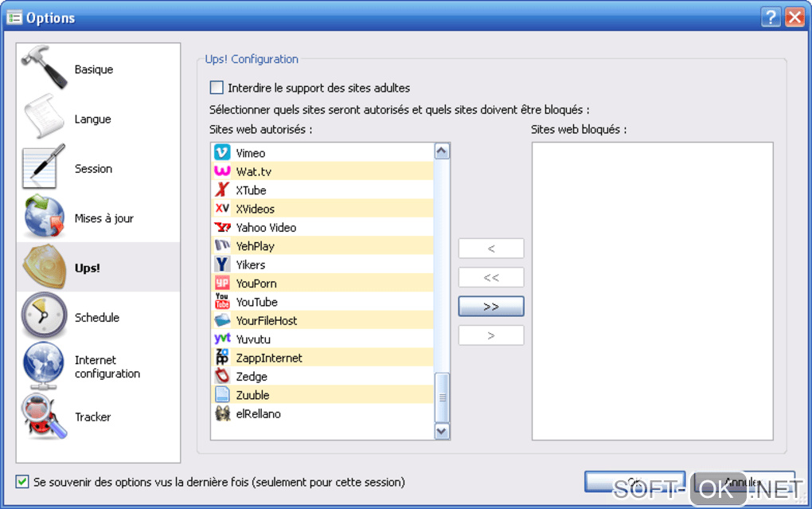The image size is (812, 509).
Task: Enable Interdire le support des sites adultes
Action: pos(217,88)
